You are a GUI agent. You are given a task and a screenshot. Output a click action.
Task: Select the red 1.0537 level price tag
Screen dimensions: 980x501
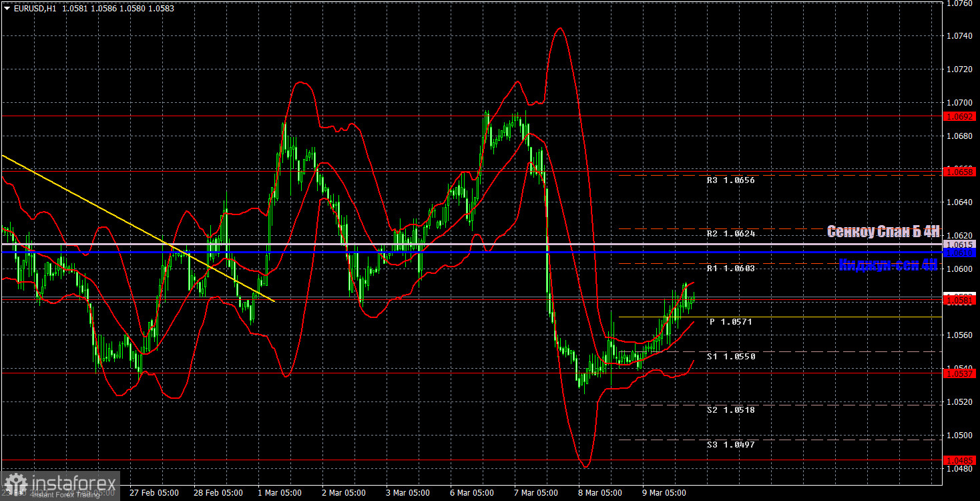[961, 373]
